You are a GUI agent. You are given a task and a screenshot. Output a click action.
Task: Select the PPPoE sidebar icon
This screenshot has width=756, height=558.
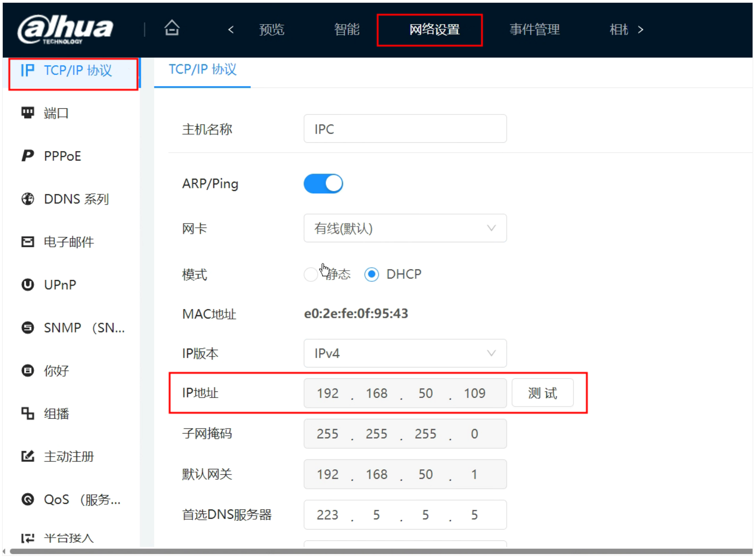(x=28, y=156)
